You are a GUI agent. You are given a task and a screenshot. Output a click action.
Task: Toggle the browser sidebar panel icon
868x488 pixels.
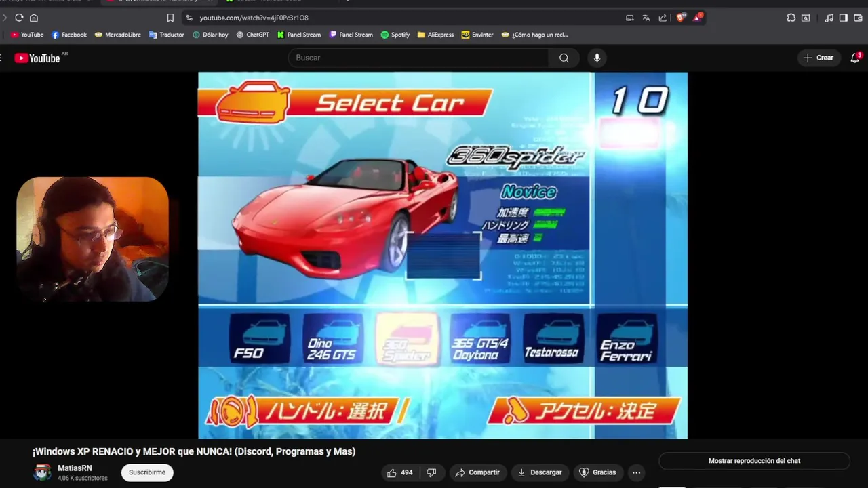tap(843, 18)
